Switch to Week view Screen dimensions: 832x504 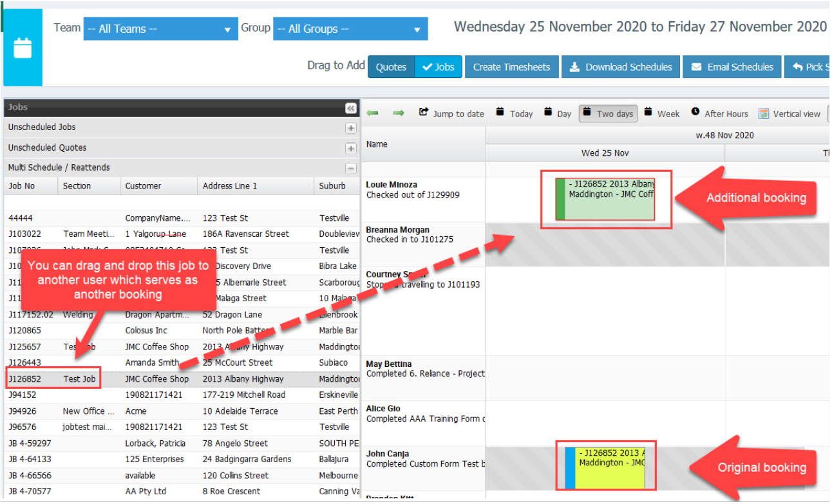pyautogui.click(x=662, y=114)
